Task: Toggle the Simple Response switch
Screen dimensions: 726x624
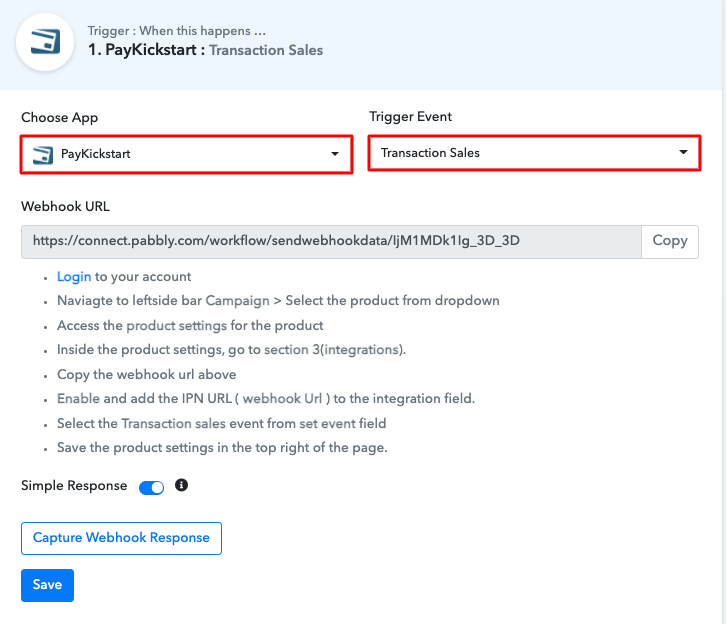Action: coord(151,487)
